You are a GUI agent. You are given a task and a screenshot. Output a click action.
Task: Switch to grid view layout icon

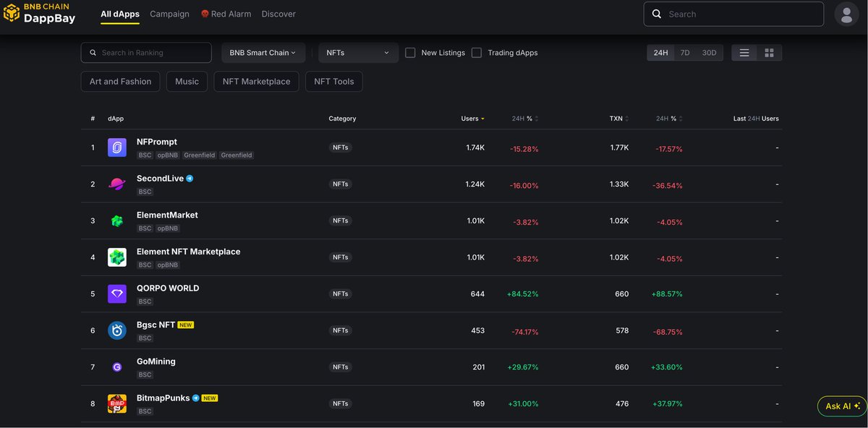coord(769,53)
